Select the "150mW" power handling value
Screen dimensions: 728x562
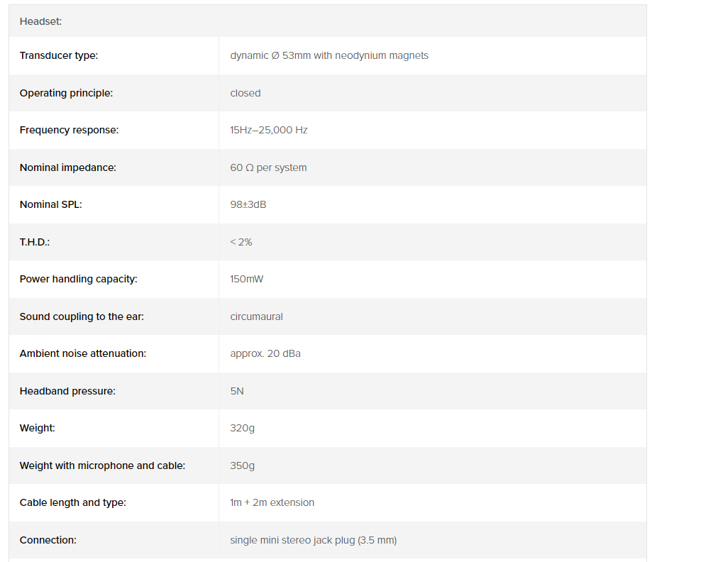[246, 279]
